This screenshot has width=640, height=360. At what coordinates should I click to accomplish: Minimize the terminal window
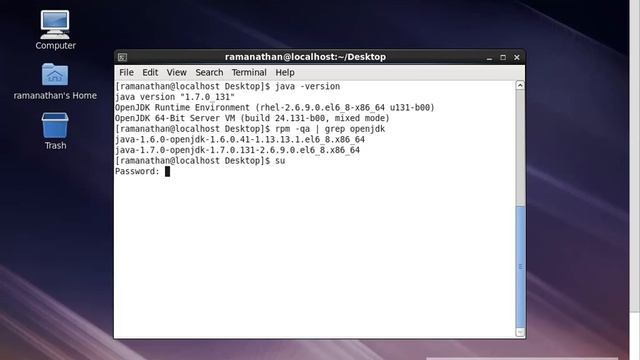point(489,58)
